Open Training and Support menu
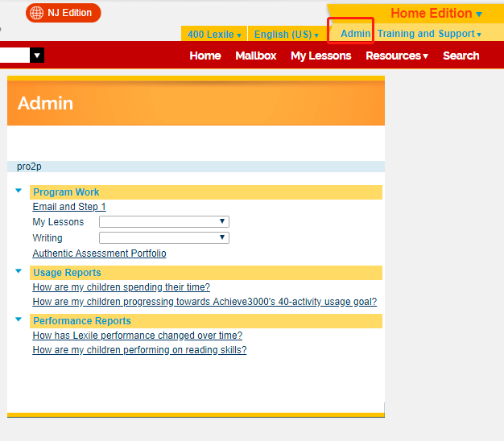 [429, 34]
